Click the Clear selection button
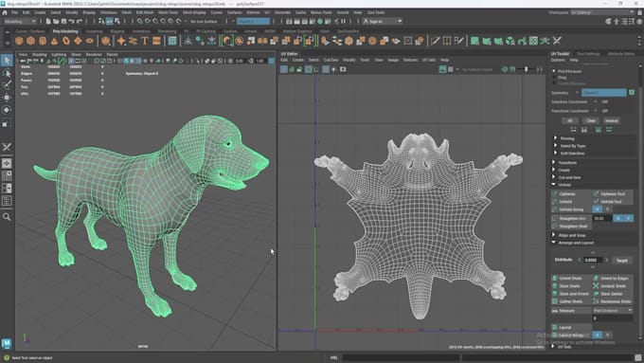644x363 pixels. coord(591,121)
